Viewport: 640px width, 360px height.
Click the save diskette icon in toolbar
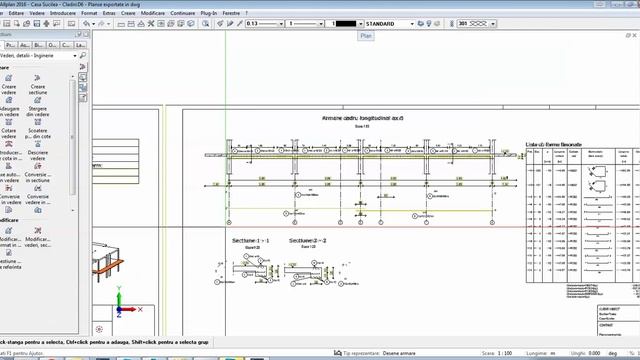(x=36, y=24)
